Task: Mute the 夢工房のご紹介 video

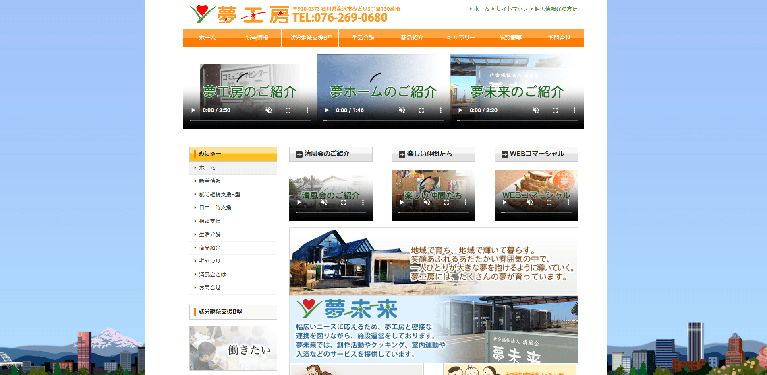Action: click(x=269, y=110)
